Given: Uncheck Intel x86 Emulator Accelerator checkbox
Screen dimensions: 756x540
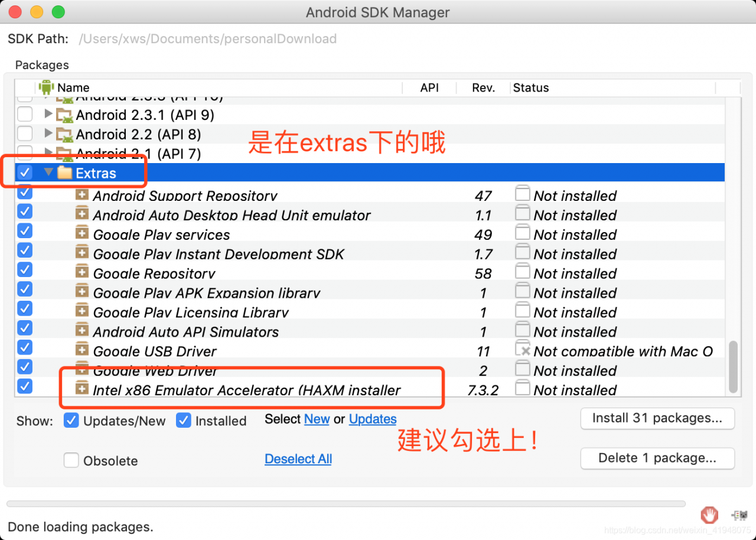Looking at the screenshot, I should (25, 386).
